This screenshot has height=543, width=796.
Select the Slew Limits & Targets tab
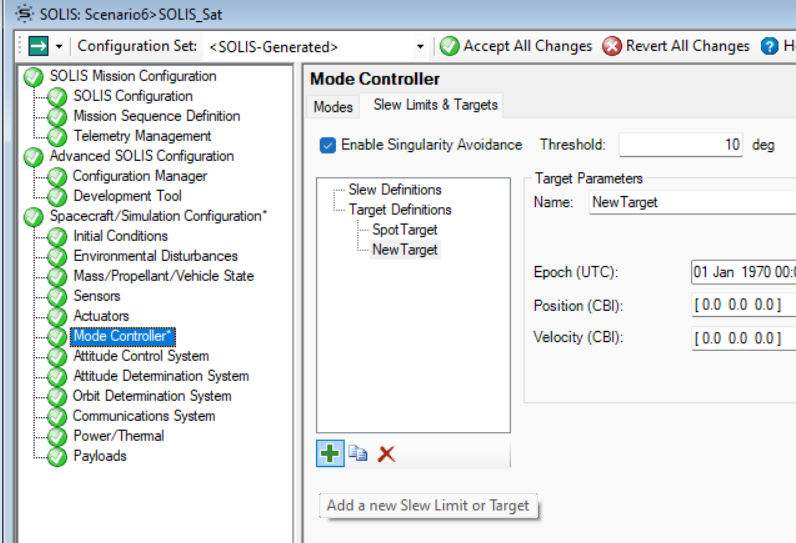coord(436,105)
